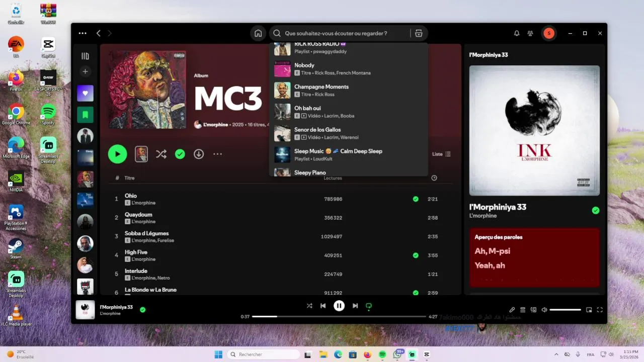
Task: Pause the current song
Action: pos(339,306)
